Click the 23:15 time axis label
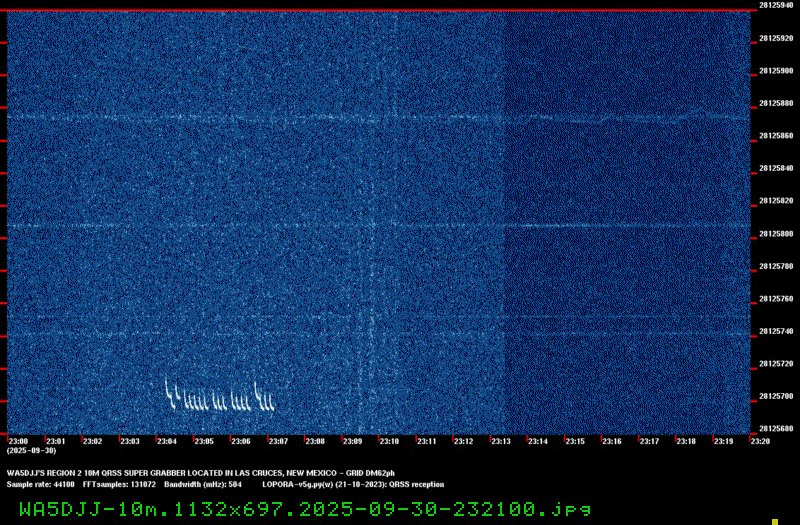This screenshot has height=525, width=800. (575, 441)
